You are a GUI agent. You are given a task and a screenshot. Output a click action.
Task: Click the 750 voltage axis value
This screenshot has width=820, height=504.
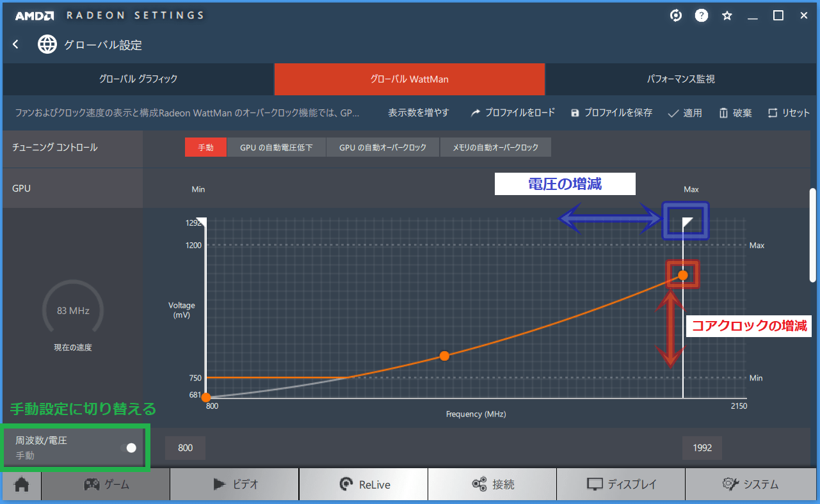(195, 378)
